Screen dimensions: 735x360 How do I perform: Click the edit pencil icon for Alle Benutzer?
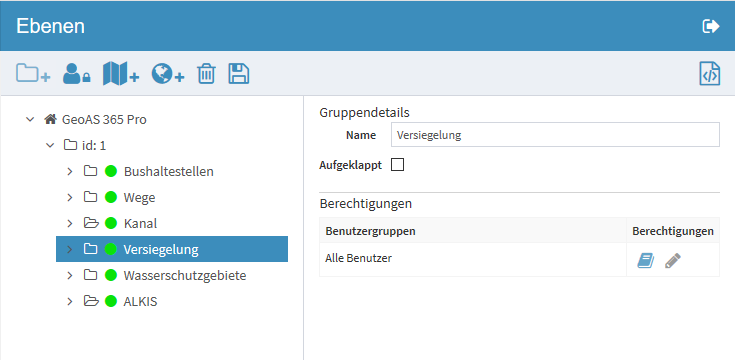coord(673,260)
